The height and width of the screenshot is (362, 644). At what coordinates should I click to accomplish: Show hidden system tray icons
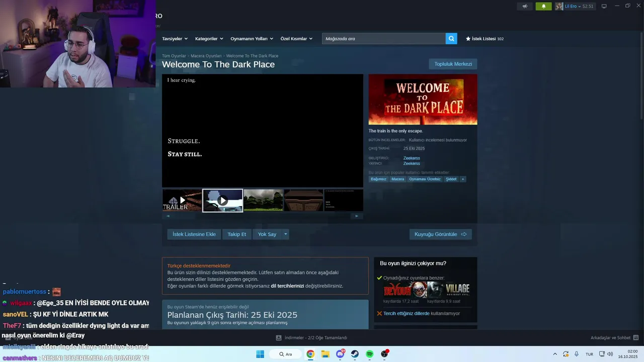(555, 354)
